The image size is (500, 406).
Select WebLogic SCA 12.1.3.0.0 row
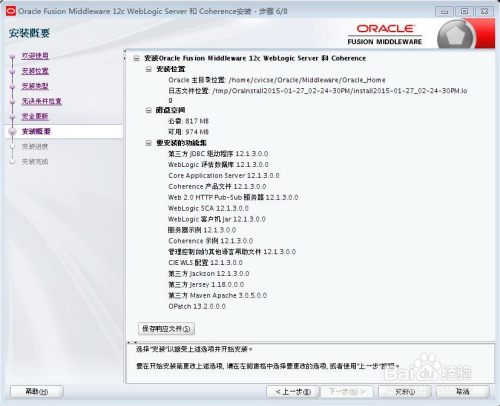tap(208, 208)
